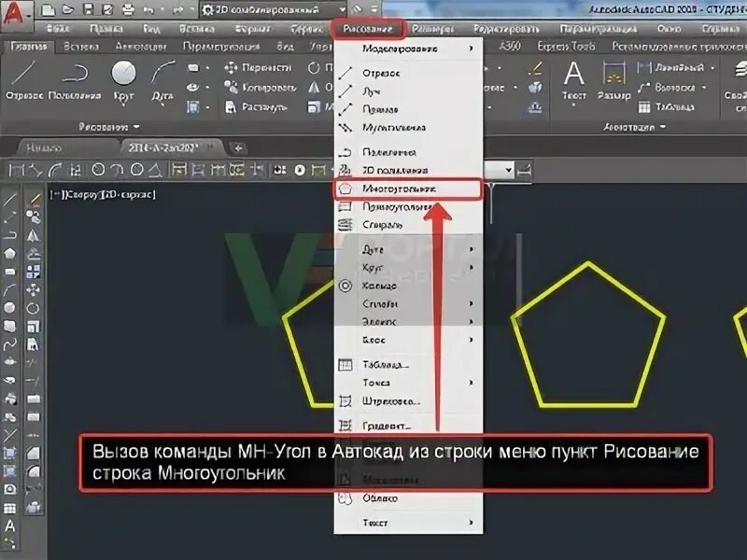Click the Undo arrow in quick access toolbar

(148, 9)
